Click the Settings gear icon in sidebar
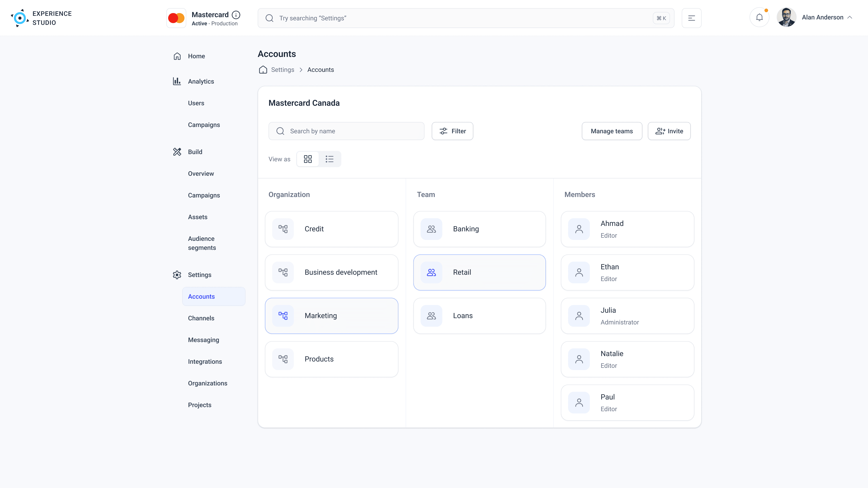 [x=177, y=275]
